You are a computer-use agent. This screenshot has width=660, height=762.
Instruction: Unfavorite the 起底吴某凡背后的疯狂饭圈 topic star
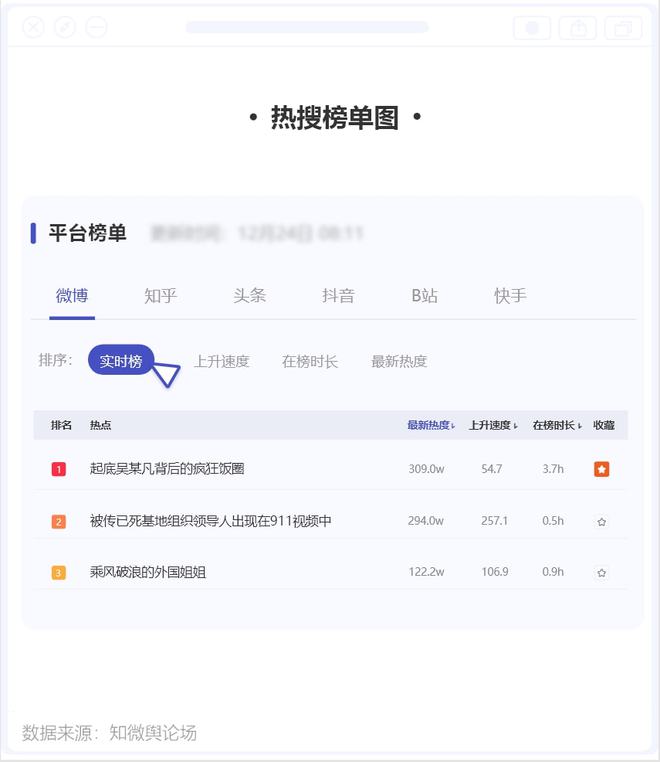602,469
